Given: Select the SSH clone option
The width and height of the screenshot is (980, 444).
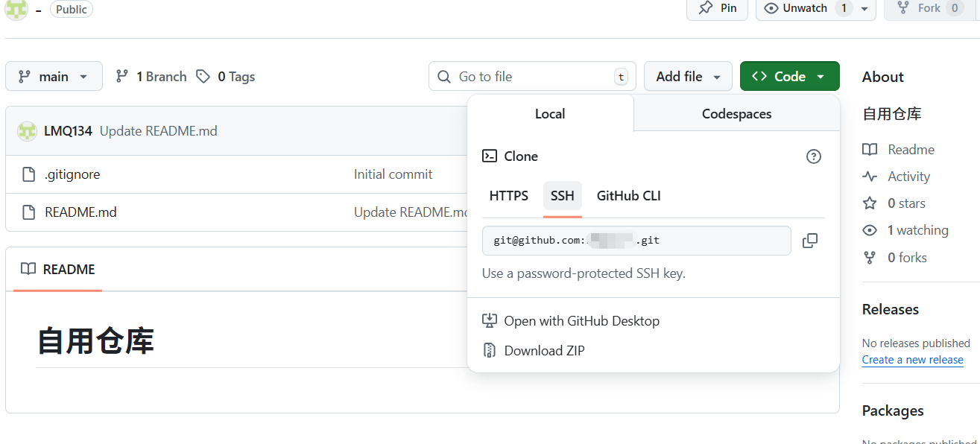Looking at the screenshot, I should pyautogui.click(x=563, y=196).
